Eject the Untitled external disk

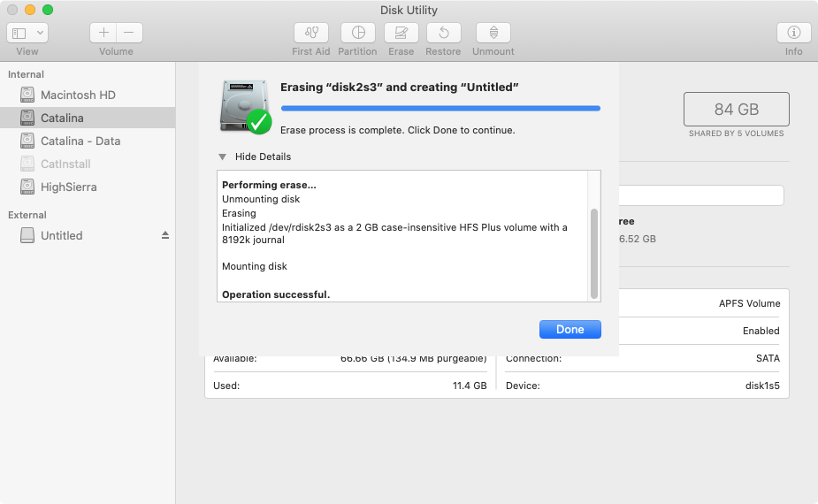164,235
